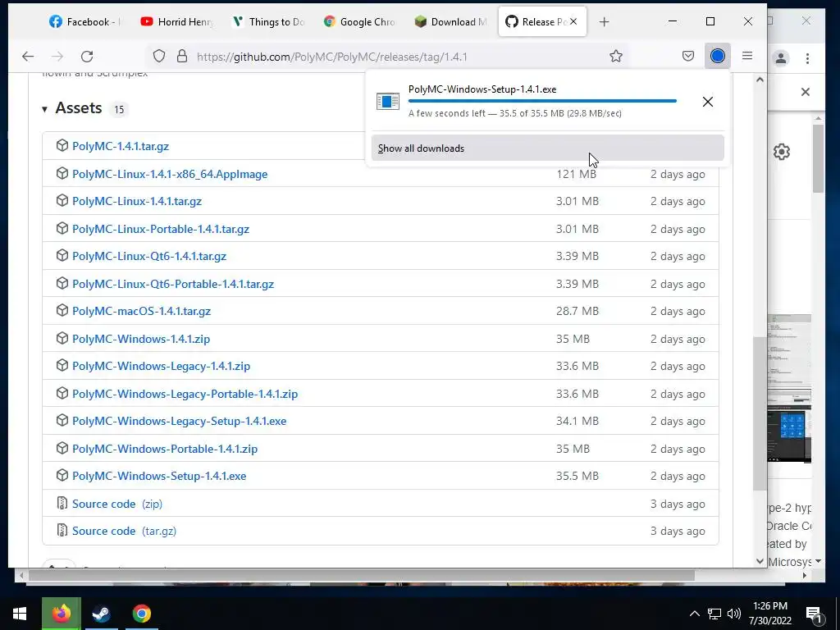Image resolution: width=840 pixels, height=630 pixels.
Task: Click Show all downloads button
Action: coord(547,148)
